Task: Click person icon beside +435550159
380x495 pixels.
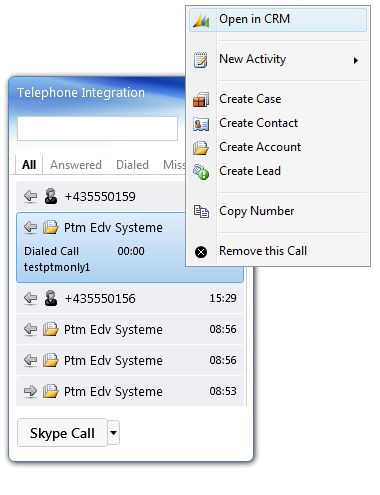Action: (51, 196)
